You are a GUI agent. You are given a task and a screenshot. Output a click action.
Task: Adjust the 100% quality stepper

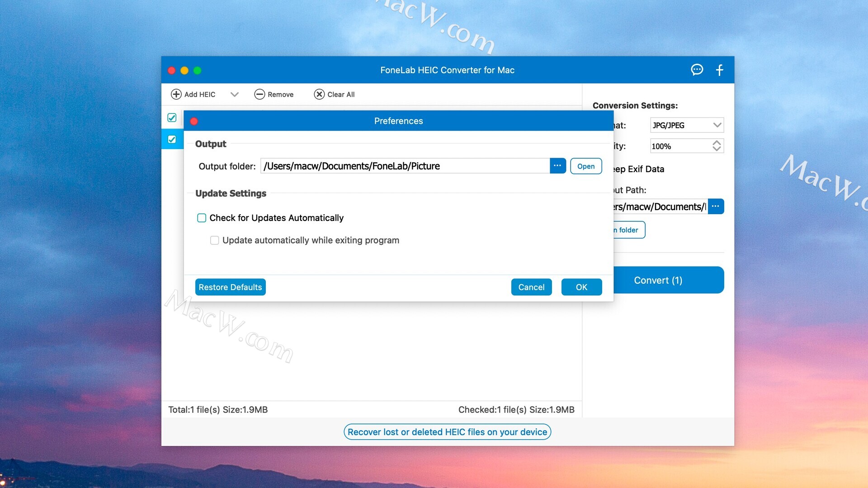[x=717, y=146]
